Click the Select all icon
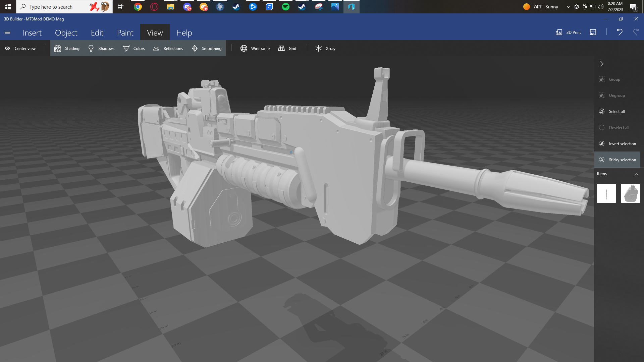 (602, 112)
